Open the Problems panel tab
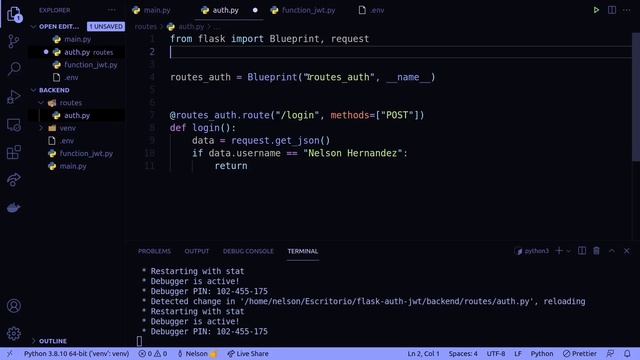Viewport: 640px width, 360px height. [154, 251]
